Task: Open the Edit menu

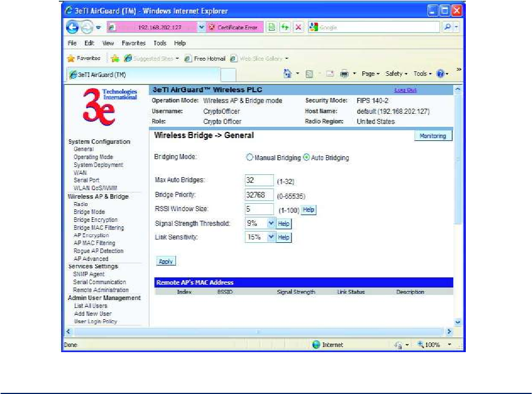Action: 89,43
